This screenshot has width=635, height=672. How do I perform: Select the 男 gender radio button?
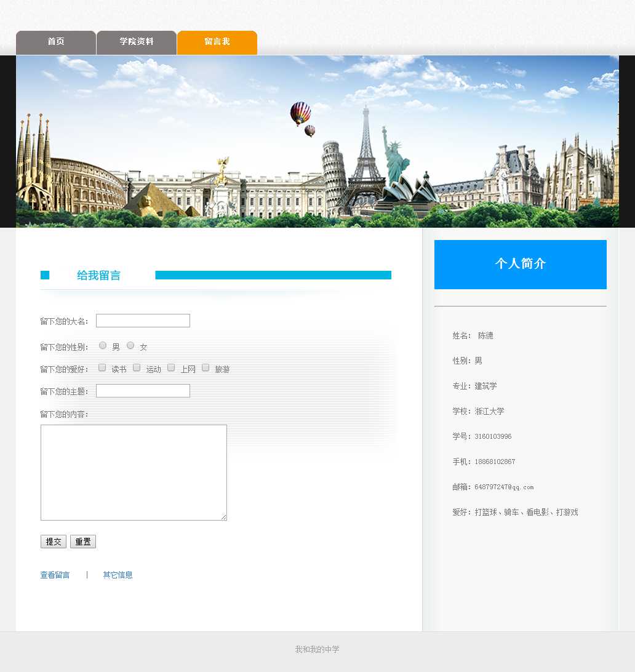tap(103, 346)
